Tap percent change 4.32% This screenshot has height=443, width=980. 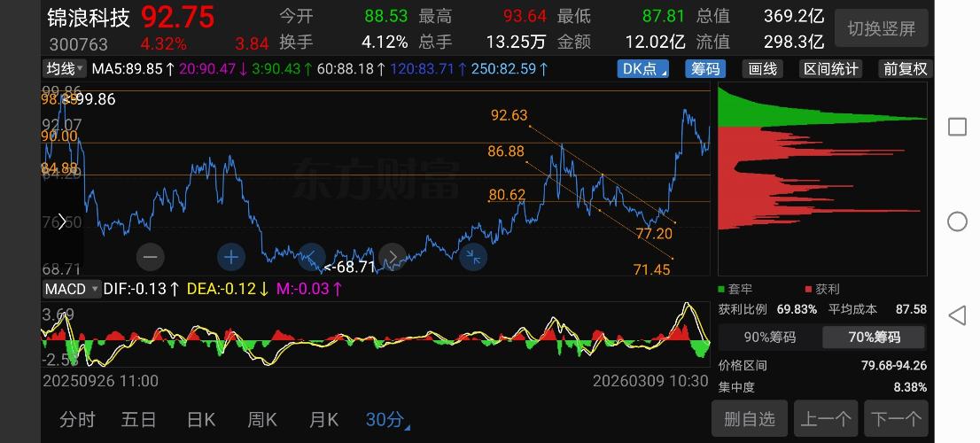[x=164, y=43]
